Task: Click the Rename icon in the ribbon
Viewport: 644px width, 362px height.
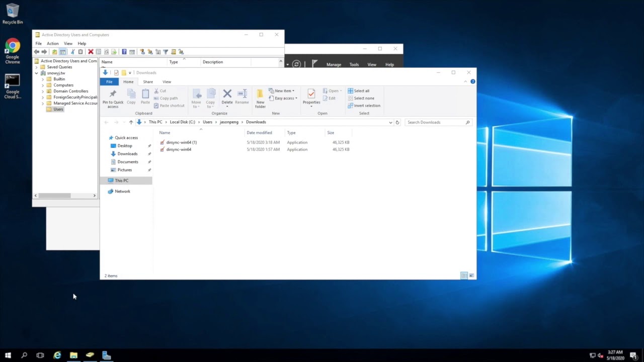Action: pyautogui.click(x=242, y=94)
